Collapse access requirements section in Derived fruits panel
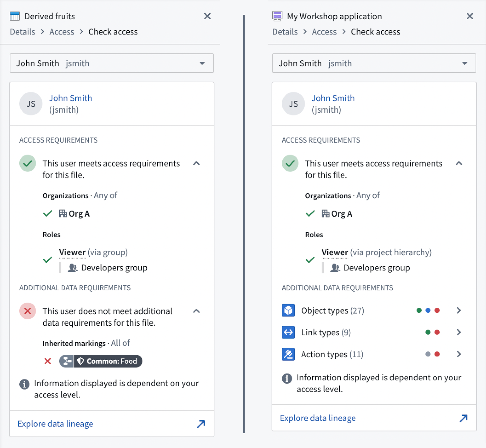The height and width of the screenshot is (448, 486). coord(197,163)
